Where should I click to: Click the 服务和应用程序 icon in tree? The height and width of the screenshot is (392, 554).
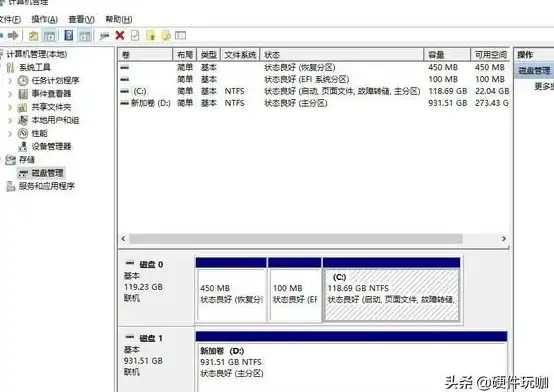(11, 186)
